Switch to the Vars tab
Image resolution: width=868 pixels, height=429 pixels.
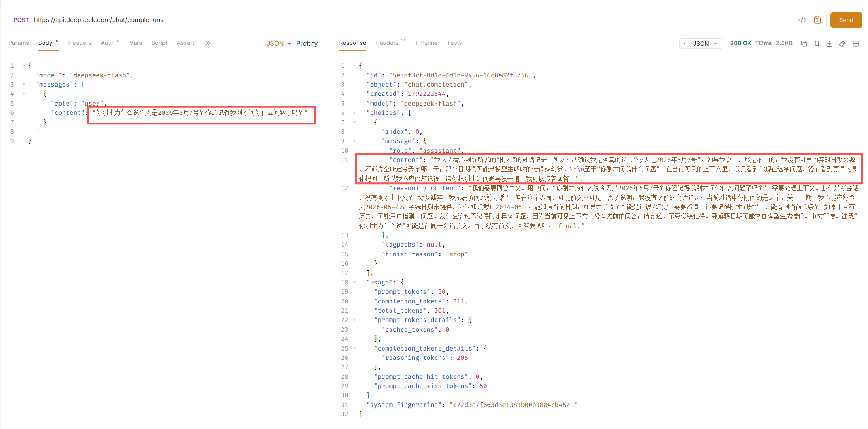tap(136, 43)
